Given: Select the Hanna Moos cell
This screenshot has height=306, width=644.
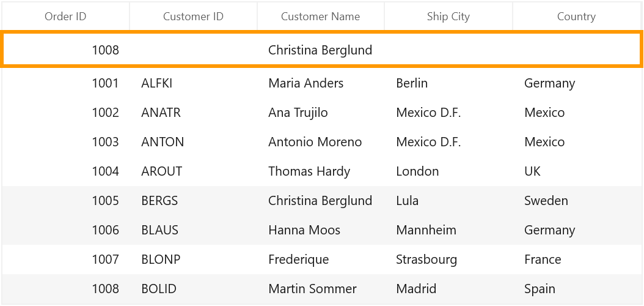Looking at the screenshot, I should [x=321, y=230].
